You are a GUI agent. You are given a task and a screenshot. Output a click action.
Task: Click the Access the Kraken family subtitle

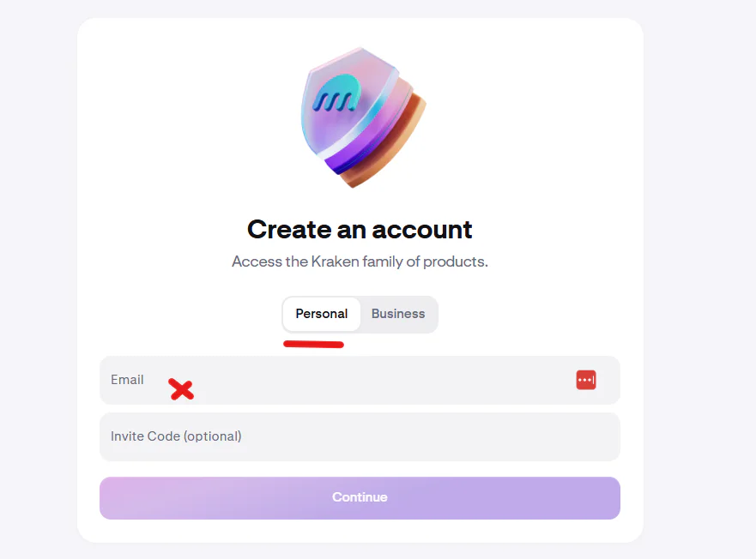(360, 261)
